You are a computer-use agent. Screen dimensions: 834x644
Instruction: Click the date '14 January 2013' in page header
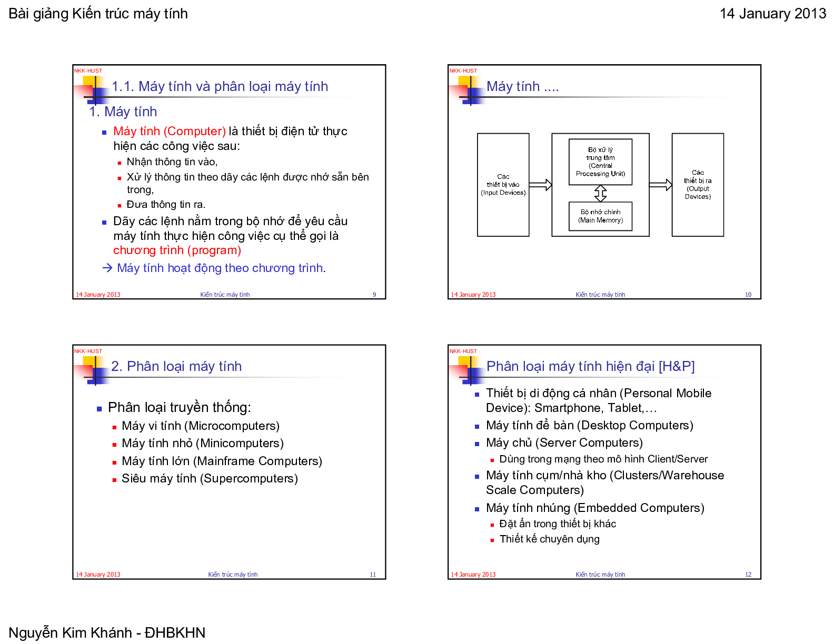[x=772, y=14]
